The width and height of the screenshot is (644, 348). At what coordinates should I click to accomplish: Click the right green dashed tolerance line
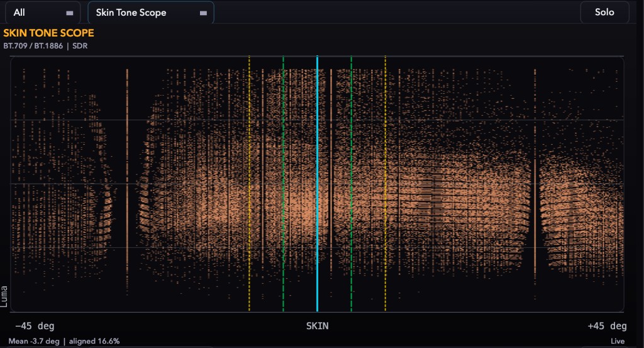click(351, 184)
